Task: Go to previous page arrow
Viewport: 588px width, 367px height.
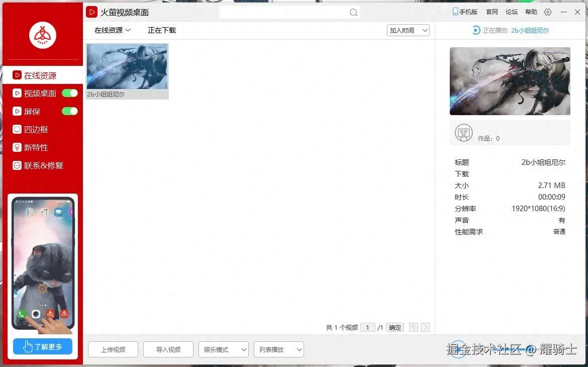Action: 414,327
